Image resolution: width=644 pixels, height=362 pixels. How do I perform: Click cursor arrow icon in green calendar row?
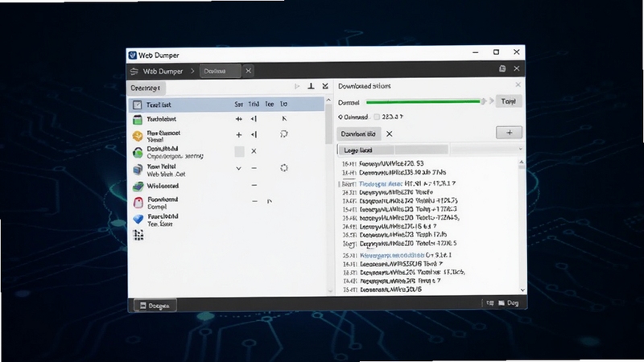tap(284, 118)
